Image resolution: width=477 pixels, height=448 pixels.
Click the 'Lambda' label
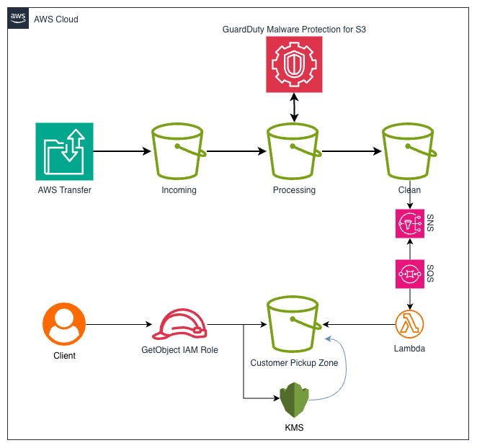pyautogui.click(x=409, y=348)
